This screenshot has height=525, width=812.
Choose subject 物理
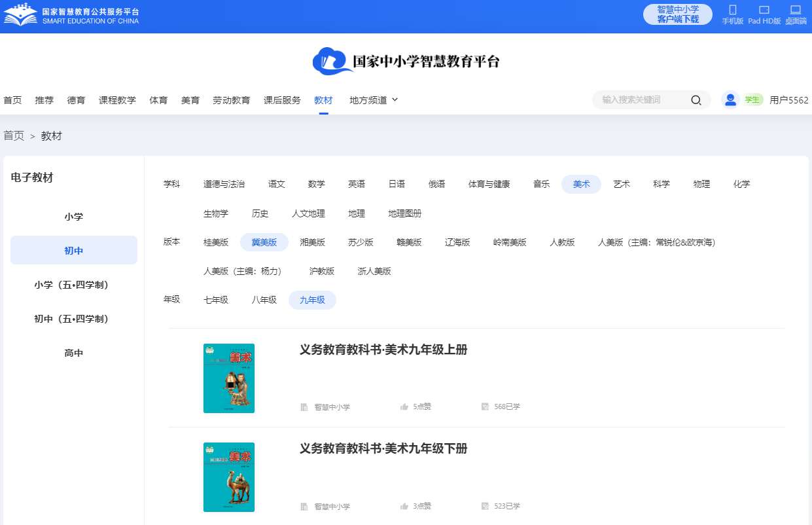[701, 185]
